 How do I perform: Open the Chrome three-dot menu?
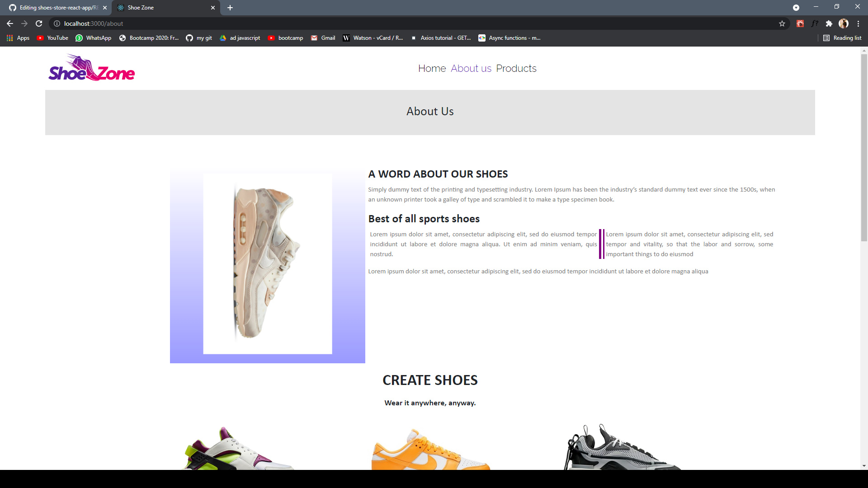859,23
